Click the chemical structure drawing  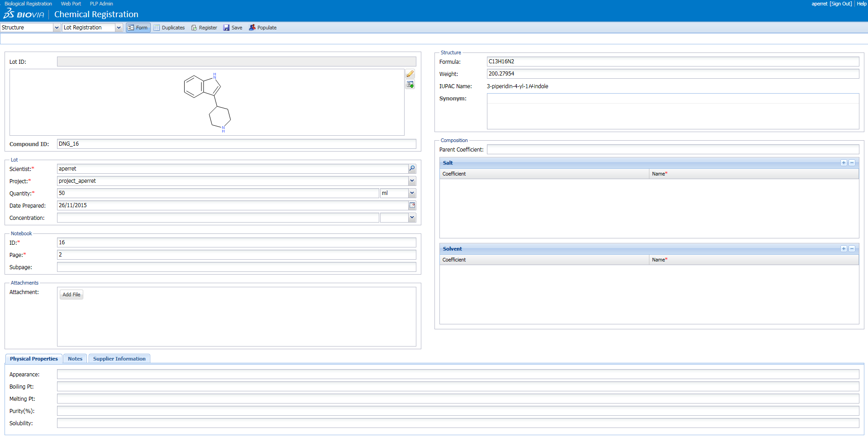pyautogui.click(x=208, y=103)
